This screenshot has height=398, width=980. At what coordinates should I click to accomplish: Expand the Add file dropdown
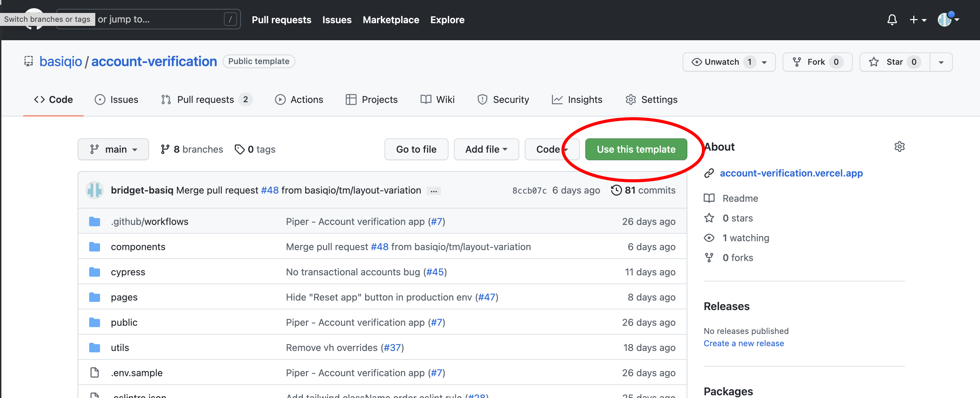(486, 149)
